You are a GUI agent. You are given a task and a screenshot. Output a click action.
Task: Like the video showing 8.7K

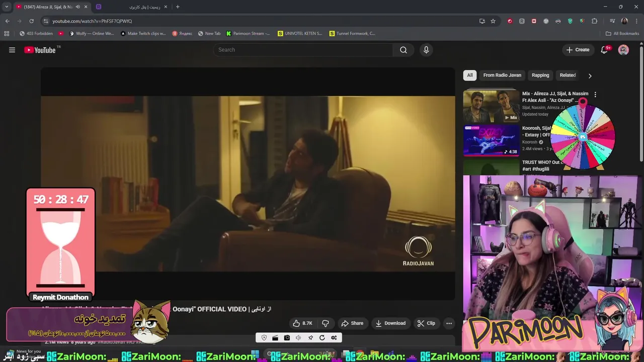click(x=303, y=323)
